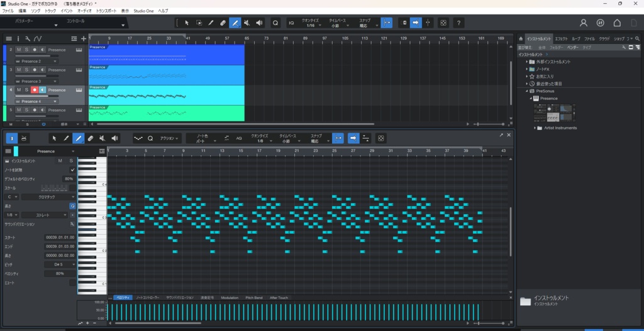
Task: Switch to ループ browser tab
Action: click(576, 38)
